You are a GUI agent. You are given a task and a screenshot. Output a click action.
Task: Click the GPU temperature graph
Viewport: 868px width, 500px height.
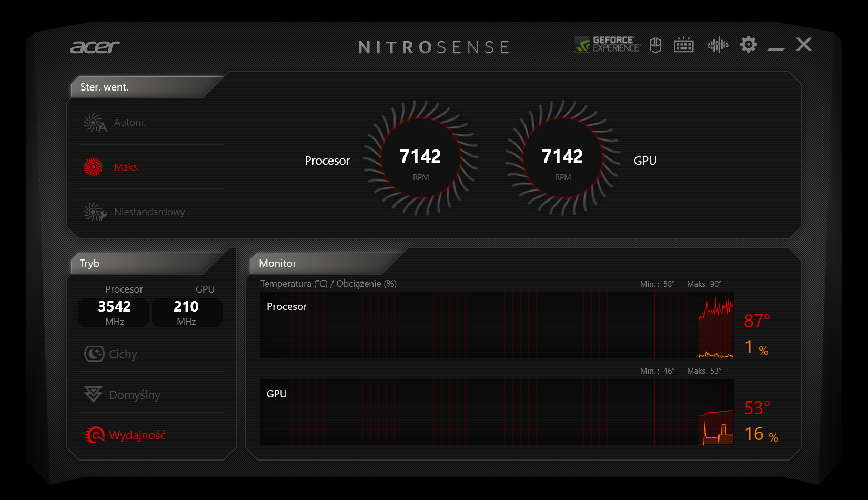tap(497, 412)
